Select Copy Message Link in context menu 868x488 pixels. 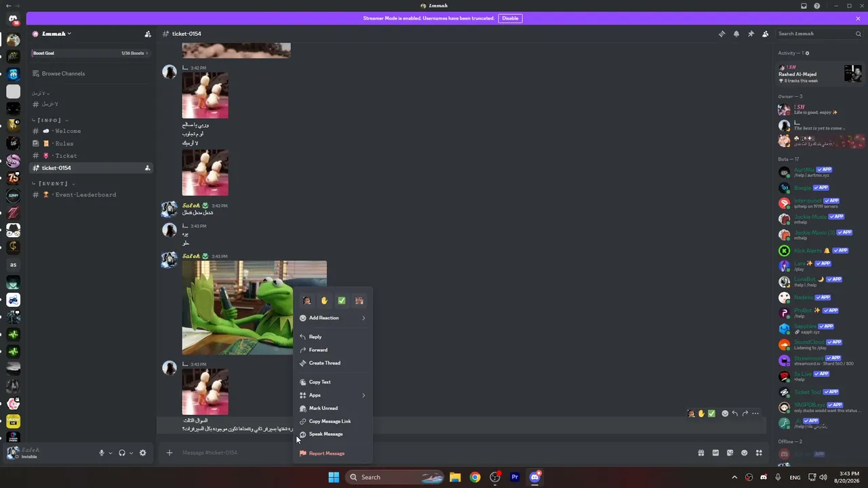[332, 422]
